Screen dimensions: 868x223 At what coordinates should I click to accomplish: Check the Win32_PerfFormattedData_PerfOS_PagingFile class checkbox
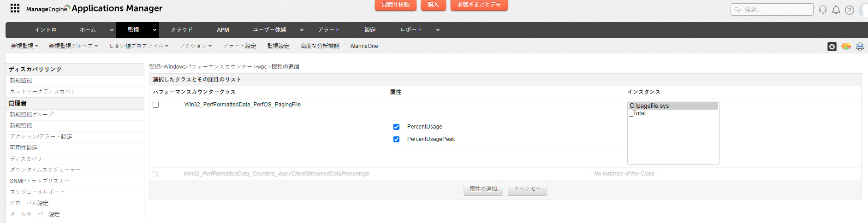pos(156,105)
